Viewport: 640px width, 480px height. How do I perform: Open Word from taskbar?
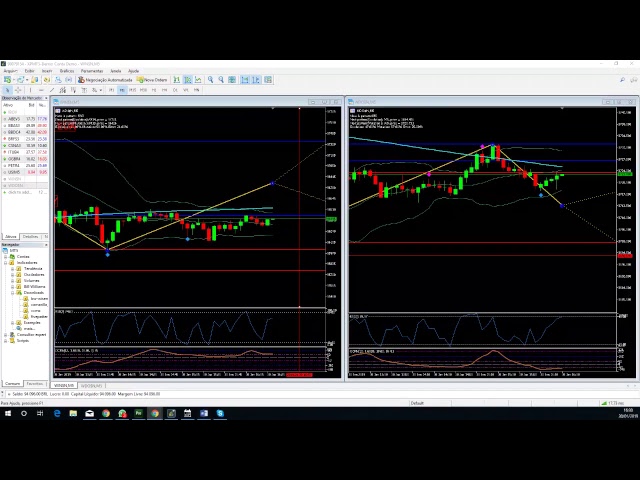[x=204, y=413]
